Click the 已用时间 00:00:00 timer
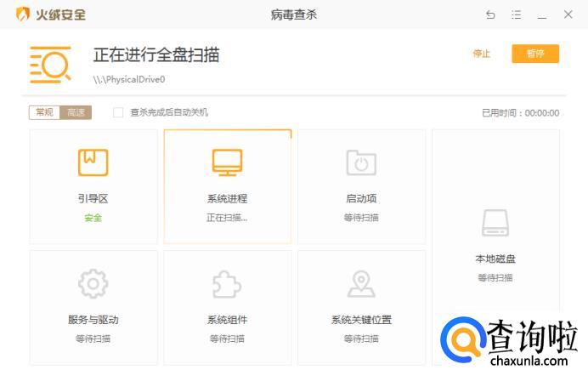588x387 pixels. pos(520,113)
